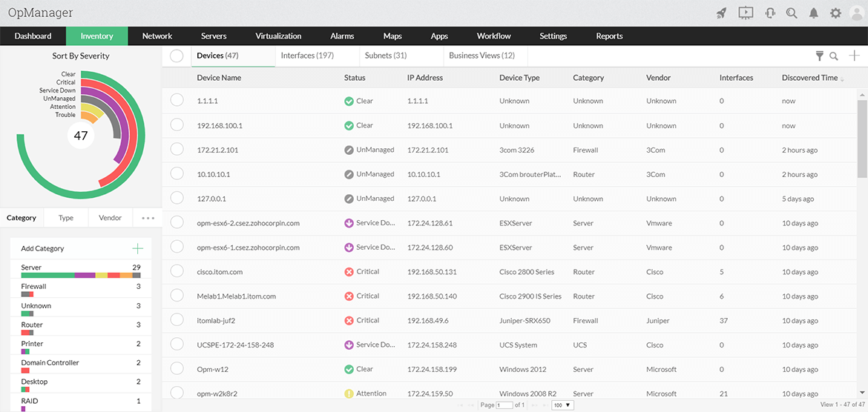The height and width of the screenshot is (412, 868).
Task: Click Add Category plus button
Action: (137, 248)
